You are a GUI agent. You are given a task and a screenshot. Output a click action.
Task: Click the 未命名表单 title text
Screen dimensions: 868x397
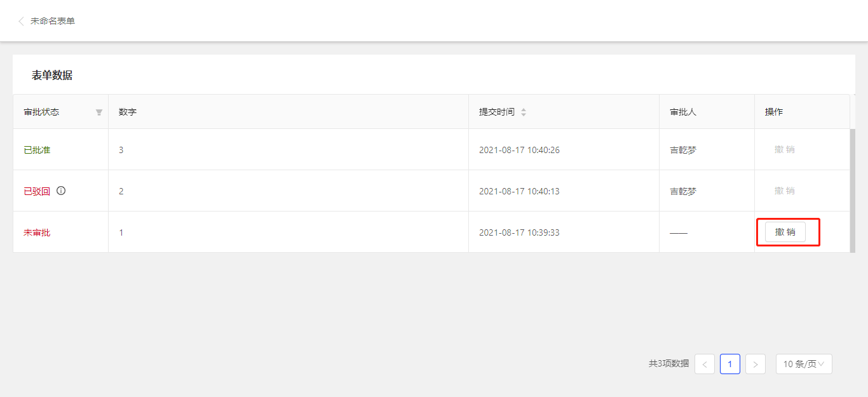click(x=53, y=21)
